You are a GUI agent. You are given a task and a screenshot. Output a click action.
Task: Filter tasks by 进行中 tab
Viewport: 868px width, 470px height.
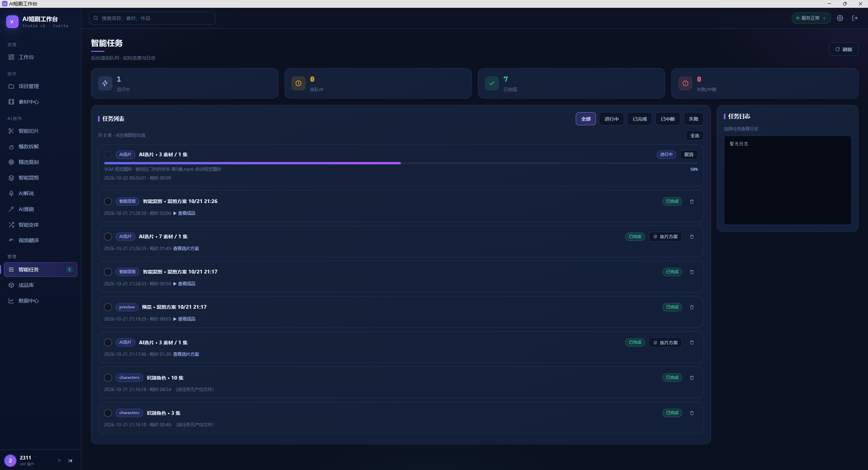point(611,119)
